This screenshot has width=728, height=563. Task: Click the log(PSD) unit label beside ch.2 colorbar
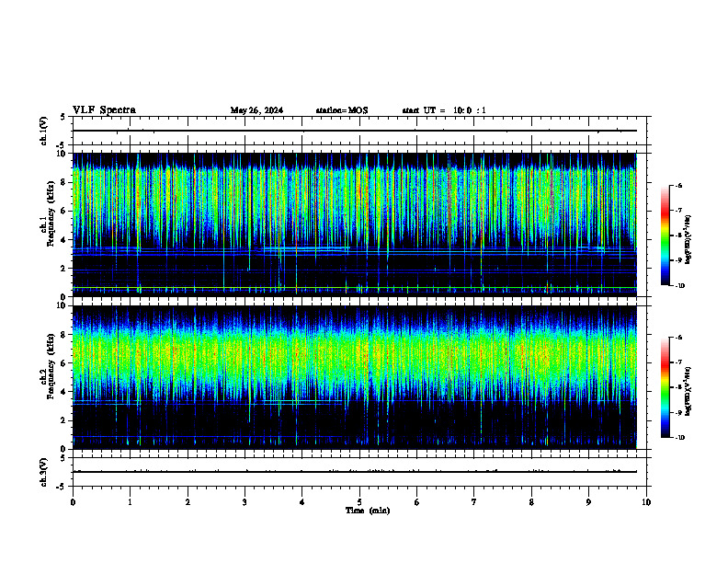[x=688, y=392]
